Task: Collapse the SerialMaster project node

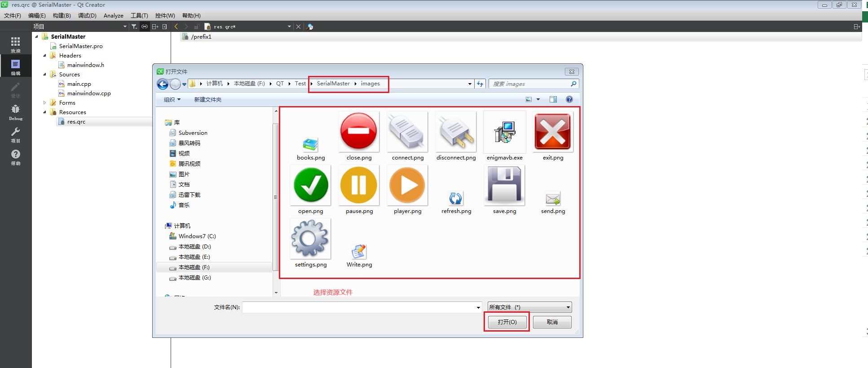Action: [x=37, y=36]
